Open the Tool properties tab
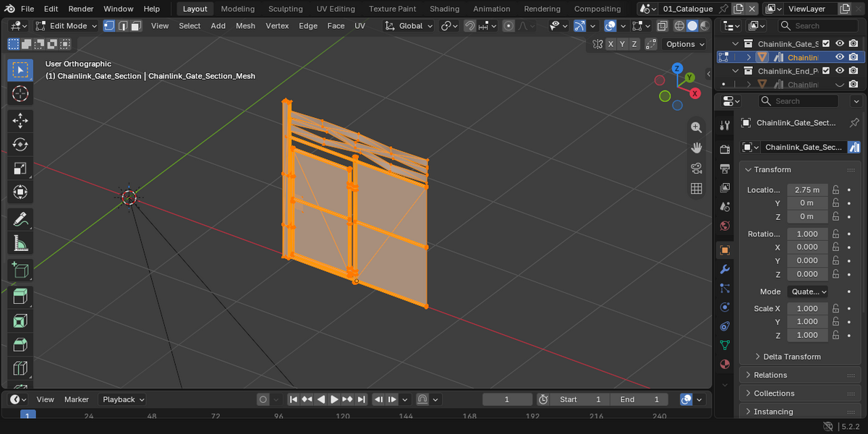868x434 pixels. [725, 125]
